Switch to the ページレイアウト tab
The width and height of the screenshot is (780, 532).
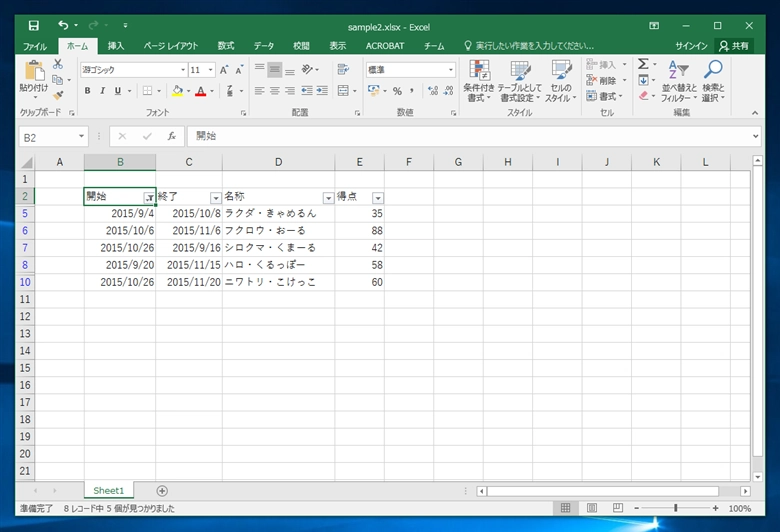click(171, 46)
